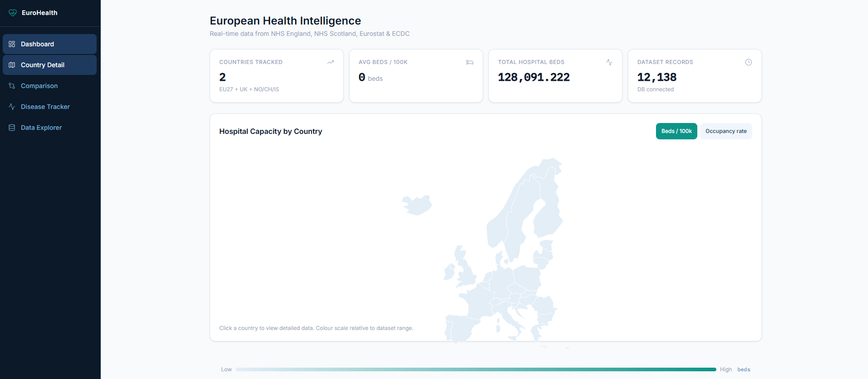
Task: Click the Low-to-High colour scale bar
Action: pyautogui.click(x=476, y=369)
